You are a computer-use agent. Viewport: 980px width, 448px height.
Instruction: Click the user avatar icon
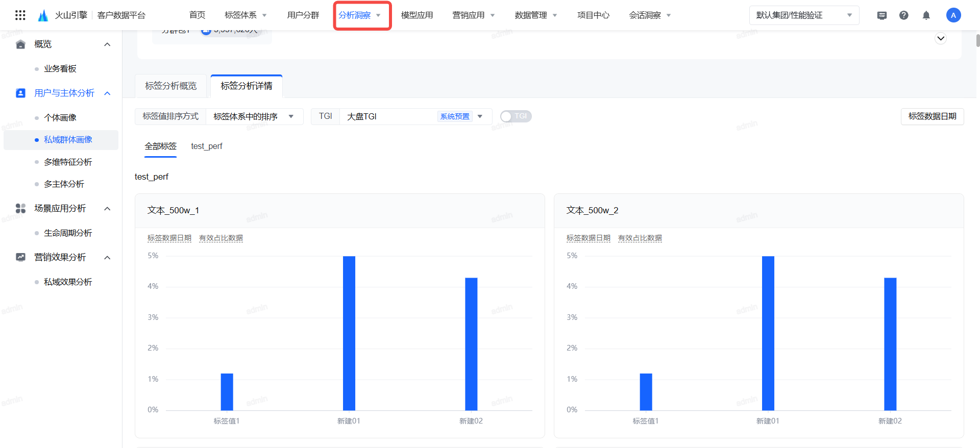pos(953,15)
